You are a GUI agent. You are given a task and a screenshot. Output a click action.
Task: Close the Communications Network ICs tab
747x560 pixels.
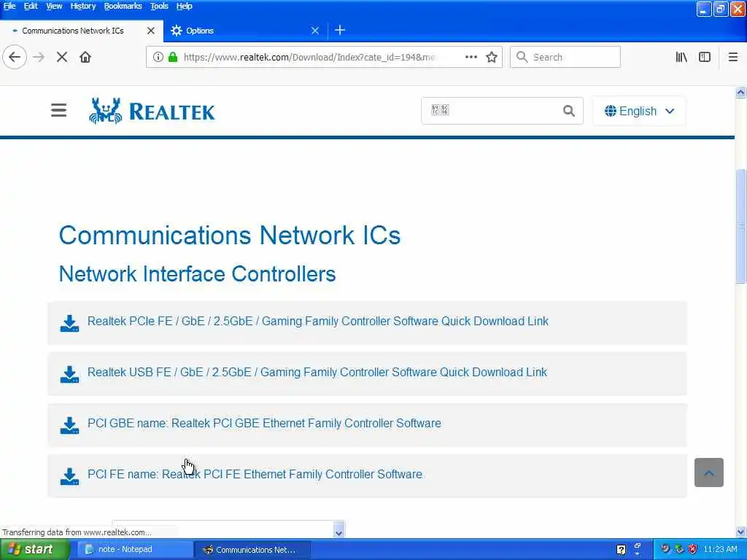click(150, 31)
